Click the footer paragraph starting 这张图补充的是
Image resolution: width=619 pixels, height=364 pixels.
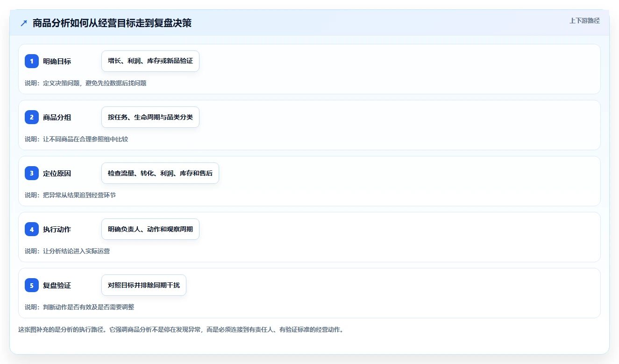[x=181, y=329]
